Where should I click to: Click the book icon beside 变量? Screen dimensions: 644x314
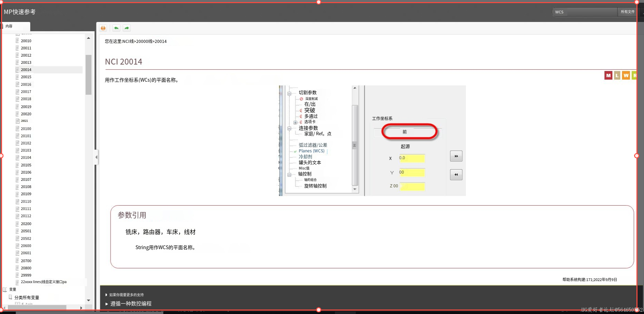coord(5,289)
